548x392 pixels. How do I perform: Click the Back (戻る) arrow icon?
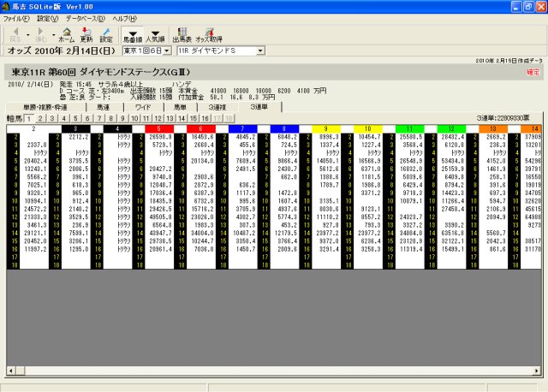coord(15,35)
